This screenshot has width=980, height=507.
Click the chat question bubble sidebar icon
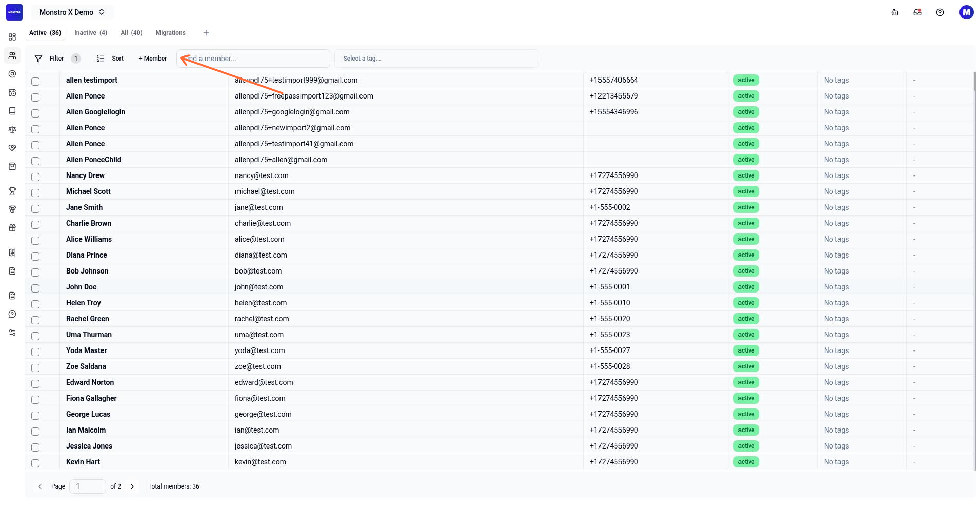pos(12,314)
